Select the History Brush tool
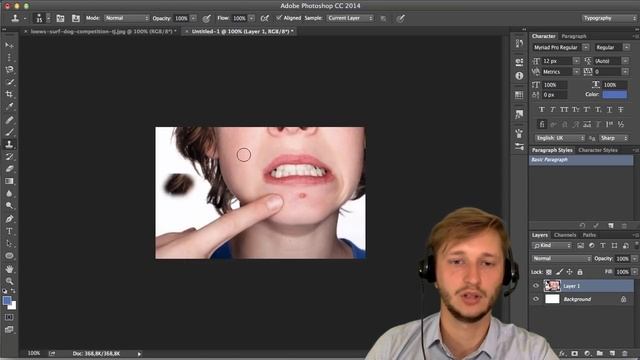The image size is (640, 360). click(x=9, y=157)
